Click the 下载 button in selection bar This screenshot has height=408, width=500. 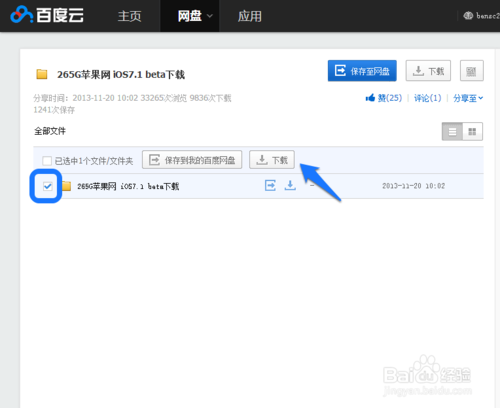pyautogui.click(x=272, y=160)
